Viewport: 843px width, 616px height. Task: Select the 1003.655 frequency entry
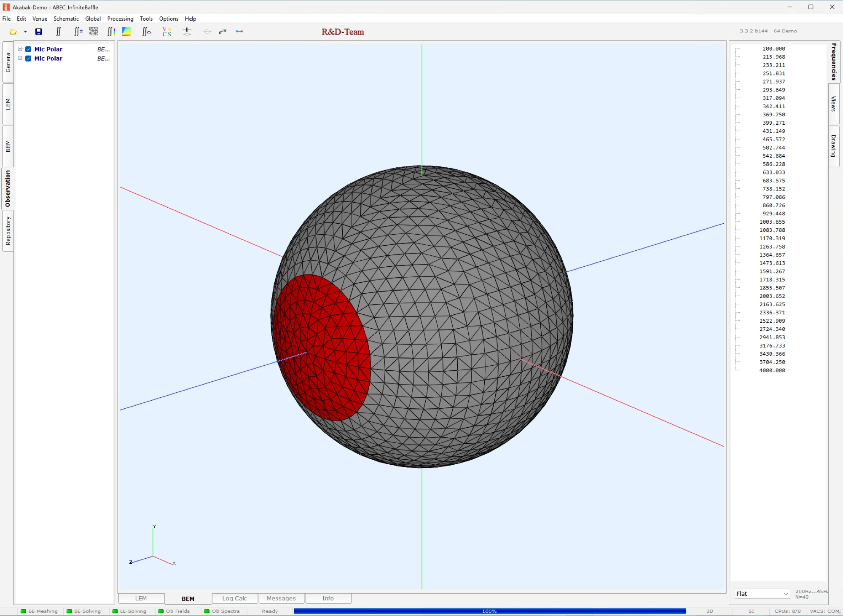point(772,222)
